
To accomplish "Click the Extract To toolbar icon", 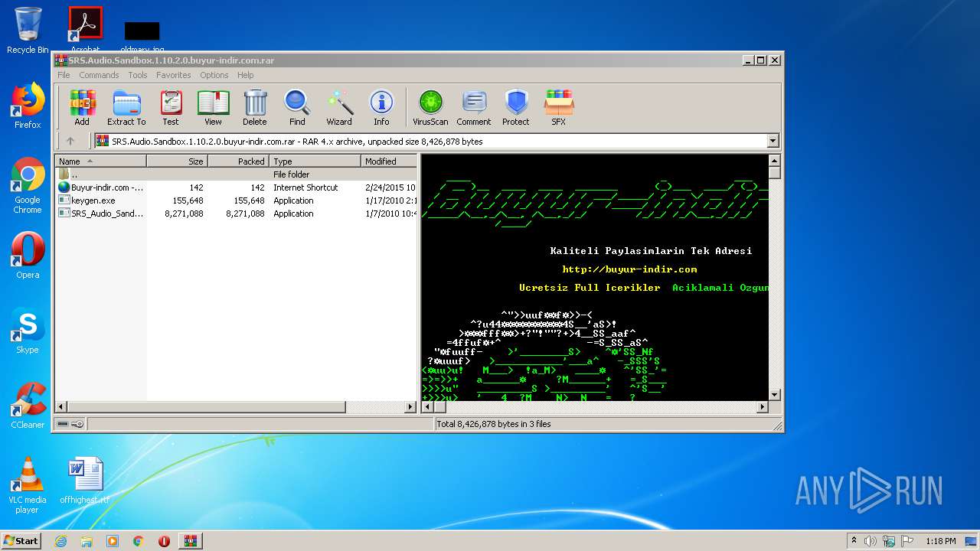I will pos(126,107).
